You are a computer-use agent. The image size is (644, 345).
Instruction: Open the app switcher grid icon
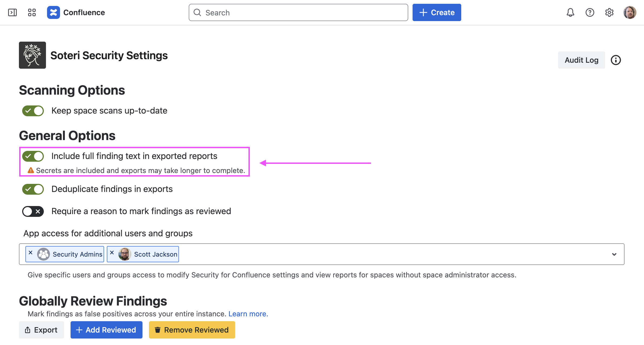(32, 12)
